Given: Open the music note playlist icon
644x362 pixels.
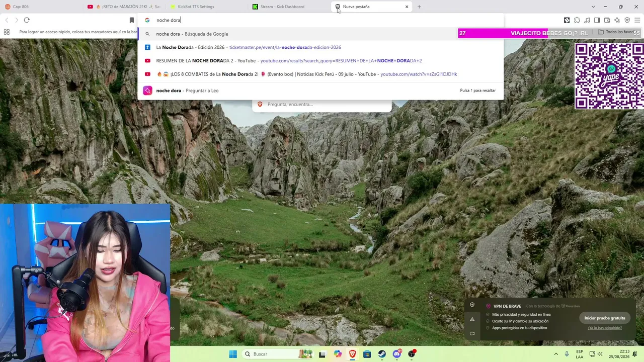Looking at the screenshot, I should (x=587, y=20).
